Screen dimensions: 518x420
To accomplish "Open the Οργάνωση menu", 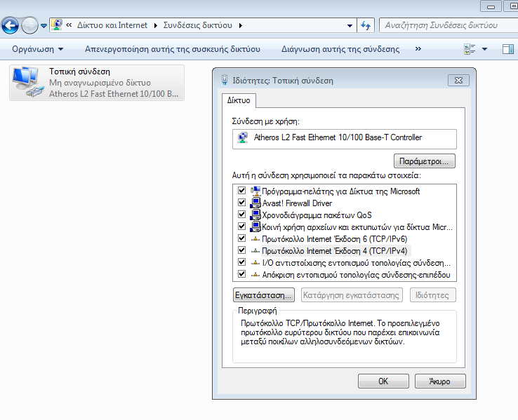I will pyautogui.click(x=38, y=49).
